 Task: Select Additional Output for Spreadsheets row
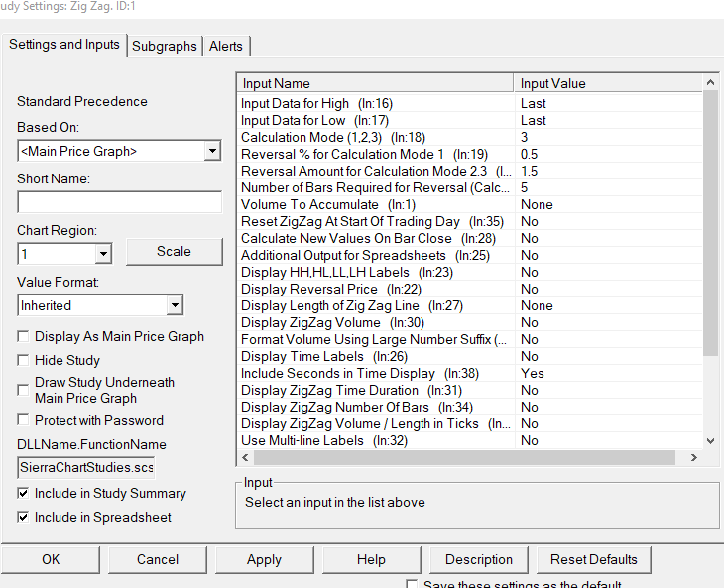tap(470, 255)
